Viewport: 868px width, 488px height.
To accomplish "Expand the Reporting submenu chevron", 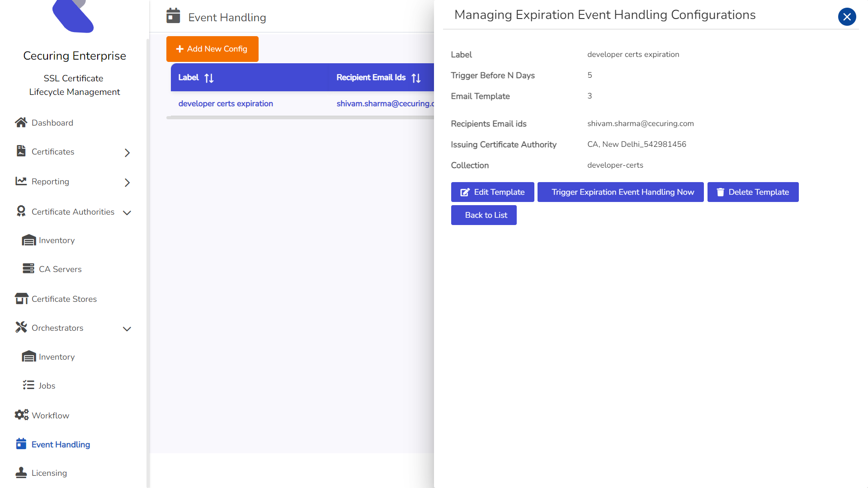I will (127, 183).
